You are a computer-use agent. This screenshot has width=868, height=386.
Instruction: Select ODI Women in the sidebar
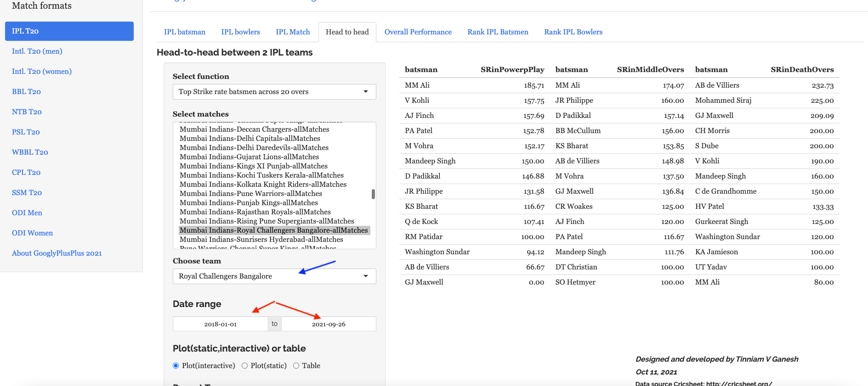(32, 233)
